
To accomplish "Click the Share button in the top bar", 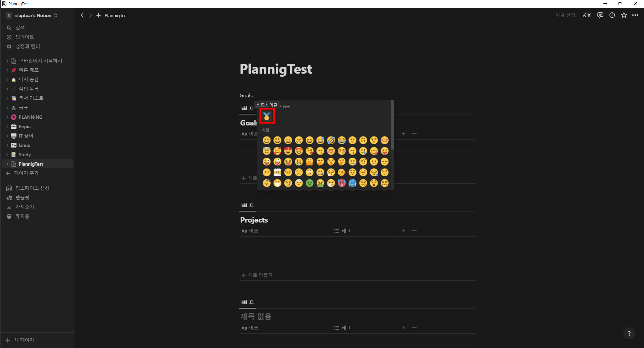I will click(586, 15).
